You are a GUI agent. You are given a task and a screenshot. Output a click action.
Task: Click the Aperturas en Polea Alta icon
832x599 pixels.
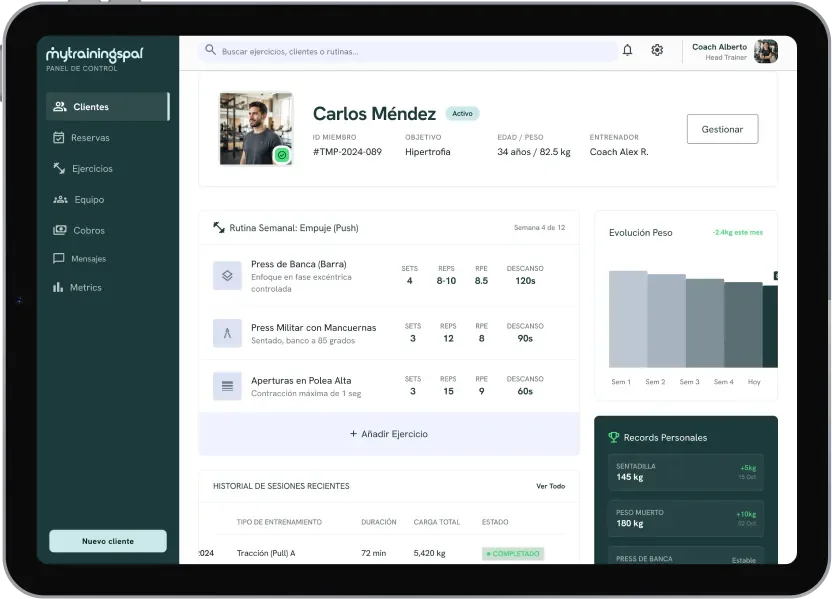(x=227, y=386)
